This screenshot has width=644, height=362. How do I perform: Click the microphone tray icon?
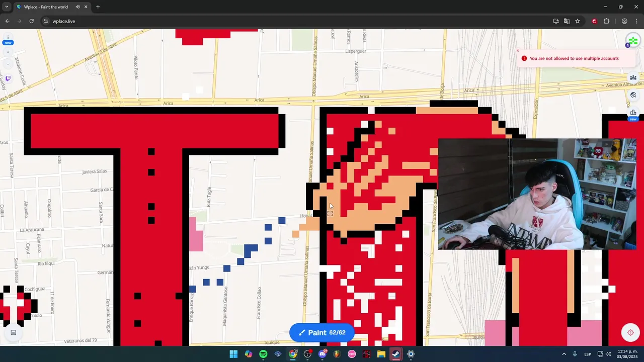(x=575, y=354)
